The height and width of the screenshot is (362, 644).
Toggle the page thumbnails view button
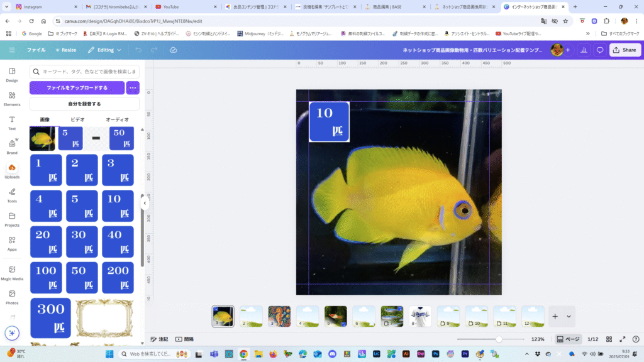568,339
